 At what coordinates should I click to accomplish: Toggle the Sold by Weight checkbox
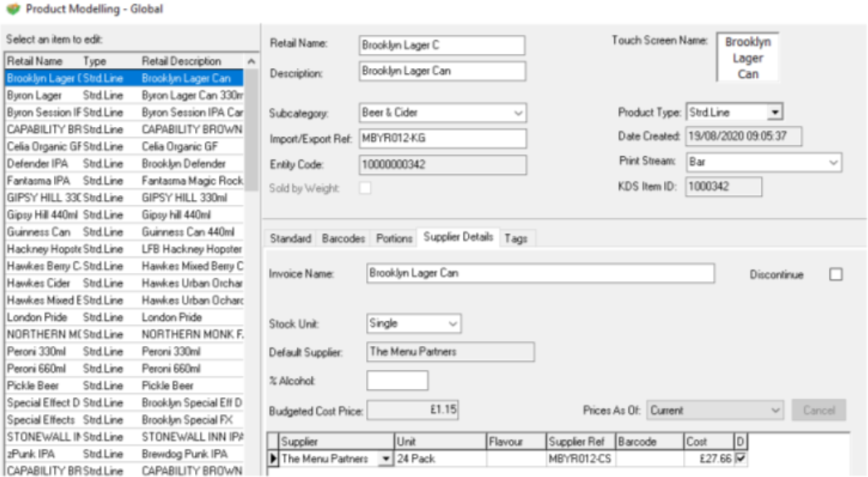(x=365, y=188)
